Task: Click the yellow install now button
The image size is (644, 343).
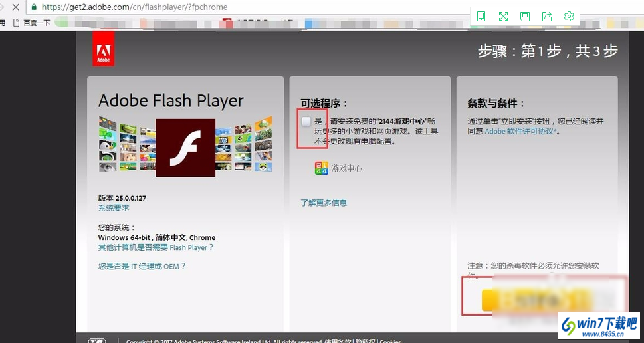Action: tap(538, 301)
